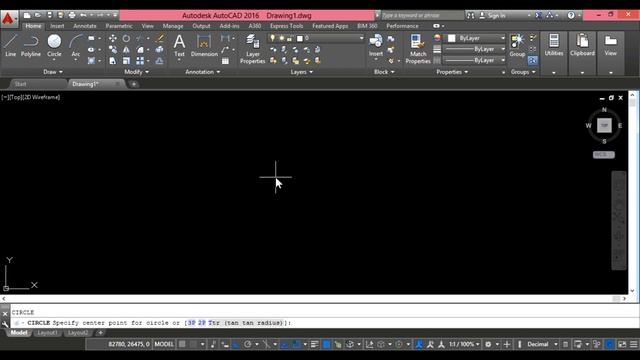640x360 pixels.
Task: Click the Help question mark button
Action: pos(571,15)
